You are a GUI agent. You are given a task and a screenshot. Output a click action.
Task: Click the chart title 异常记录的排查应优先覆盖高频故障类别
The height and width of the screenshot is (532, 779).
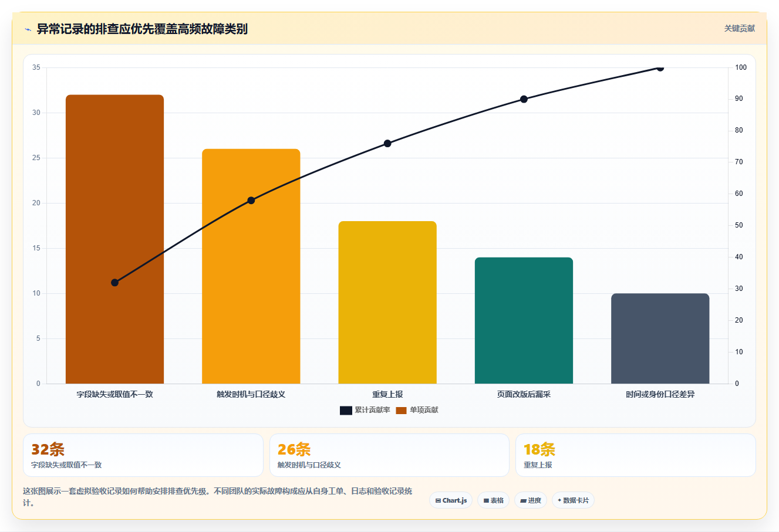click(142, 29)
